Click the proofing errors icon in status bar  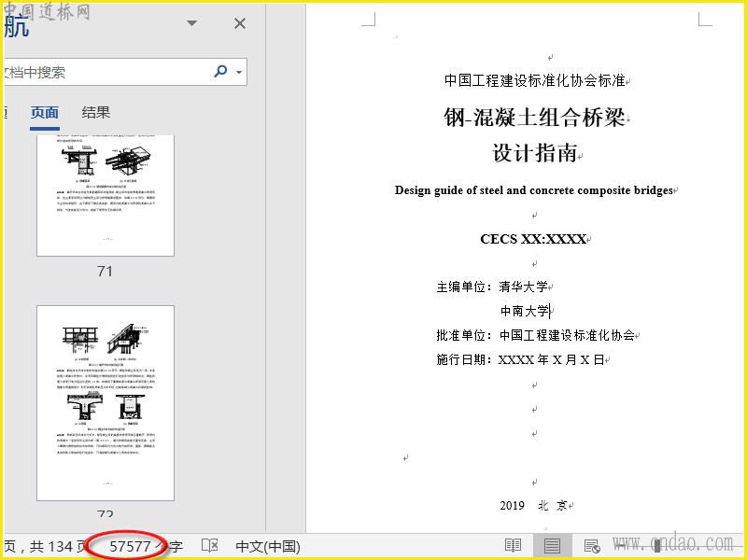click(209, 546)
